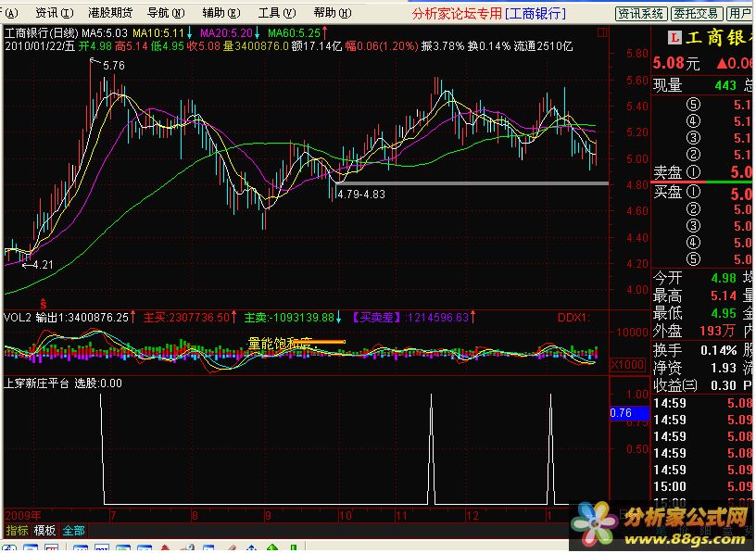The width and height of the screenshot is (756, 553).
Task: Open the 港股期货 menu
Action: click(110, 13)
